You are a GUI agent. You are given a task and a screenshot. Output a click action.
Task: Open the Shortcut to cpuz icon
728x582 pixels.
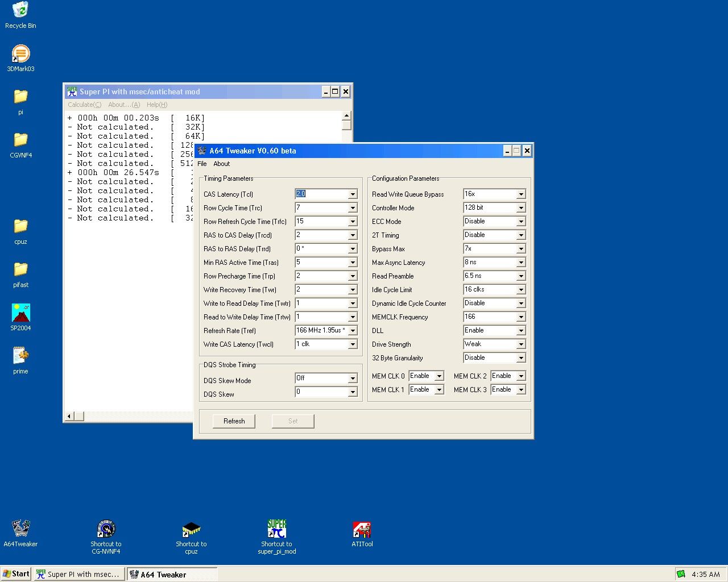(x=191, y=530)
